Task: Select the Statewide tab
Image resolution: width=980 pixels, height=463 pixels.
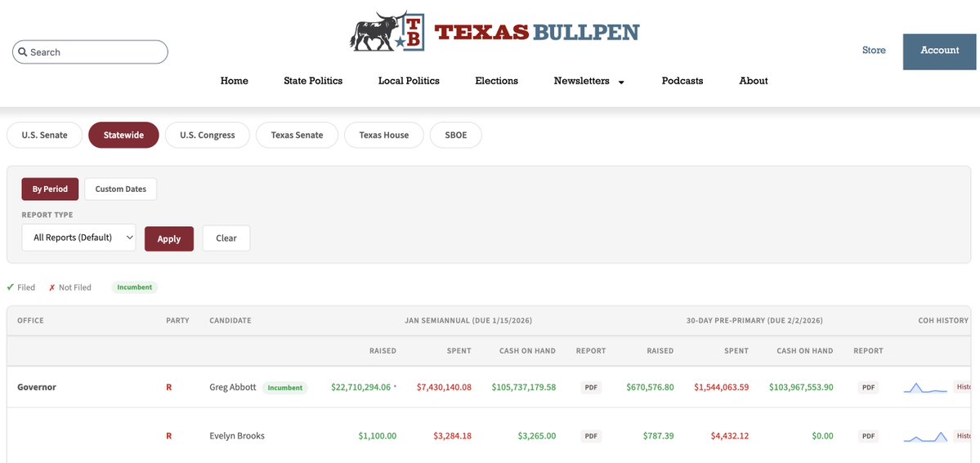Action: click(x=123, y=135)
